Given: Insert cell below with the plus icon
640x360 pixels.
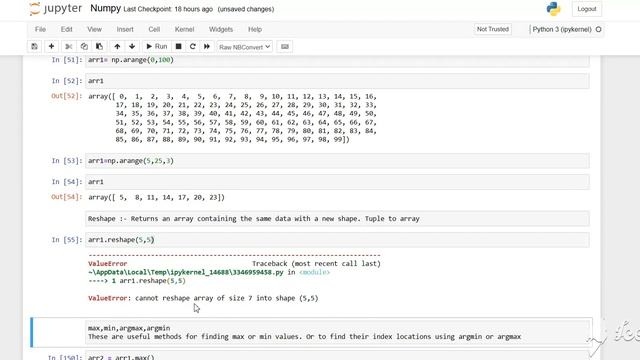Looking at the screenshot, I should click(51, 47).
